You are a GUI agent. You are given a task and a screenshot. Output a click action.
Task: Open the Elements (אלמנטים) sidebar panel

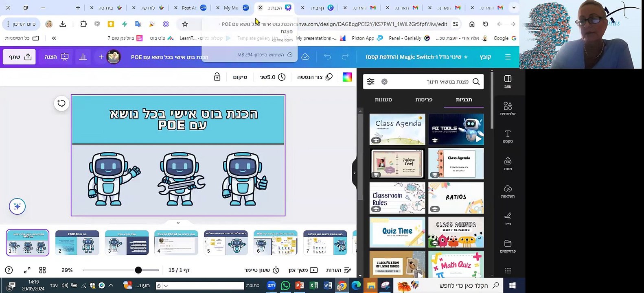click(x=508, y=109)
